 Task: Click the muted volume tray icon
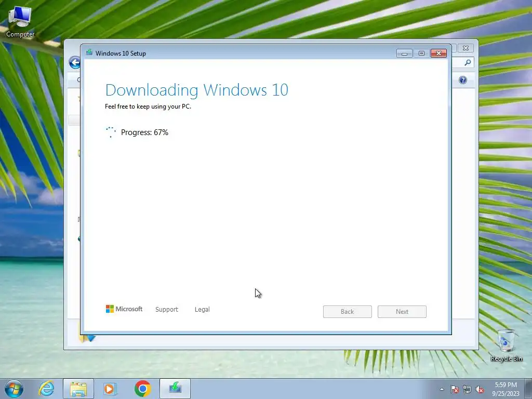click(x=480, y=389)
